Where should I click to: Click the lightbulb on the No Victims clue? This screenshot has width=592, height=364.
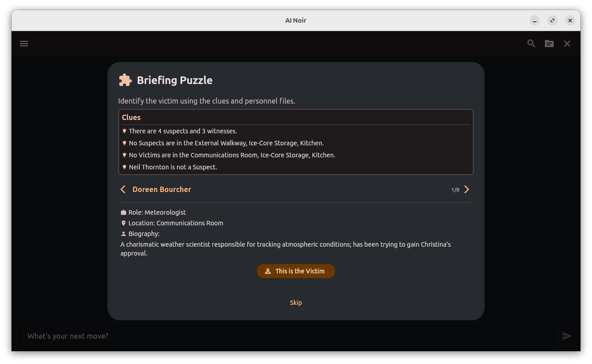tap(124, 155)
